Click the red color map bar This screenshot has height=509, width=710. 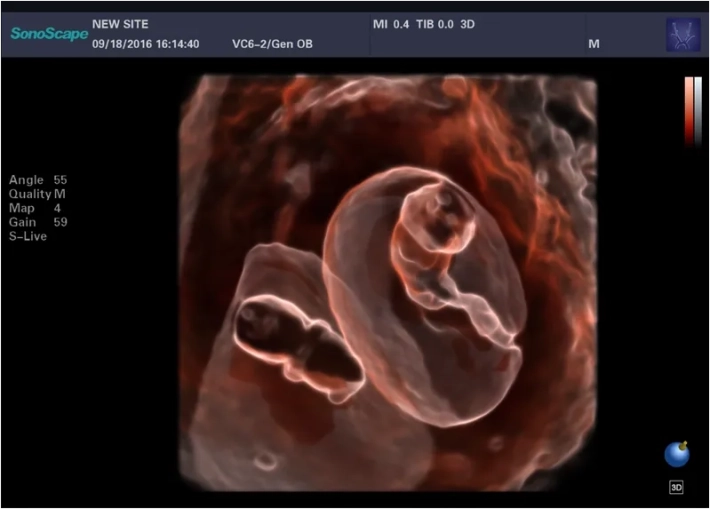coord(689,110)
